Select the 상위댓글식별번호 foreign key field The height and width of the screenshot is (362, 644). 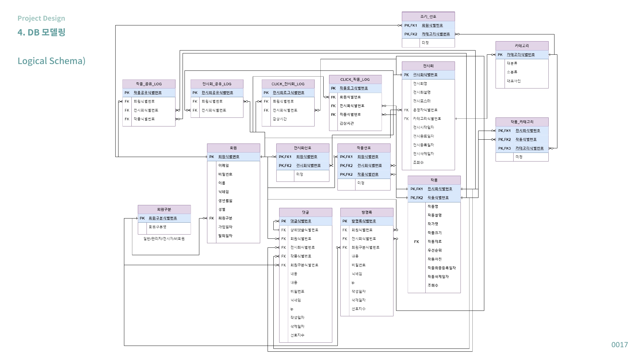(304, 230)
